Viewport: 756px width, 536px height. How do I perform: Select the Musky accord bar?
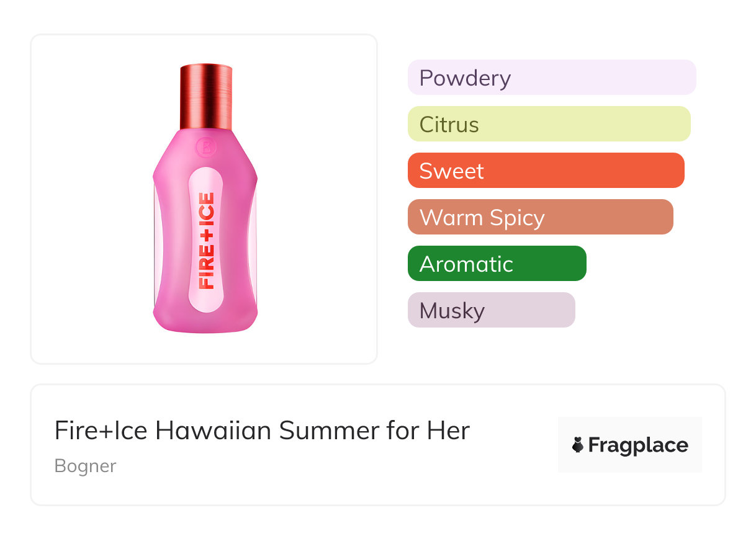491,310
